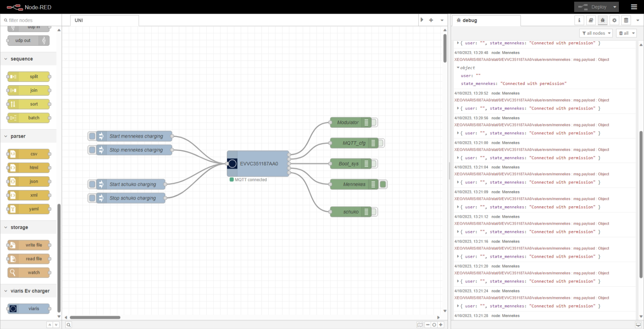Open the flow list dropdown arrow
Image resolution: width=644 pixels, height=329 pixels.
[442, 20]
